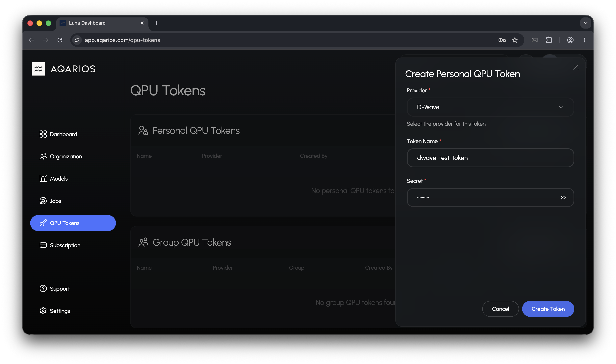Open the Models section
The image size is (616, 364).
pyautogui.click(x=54, y=179)
